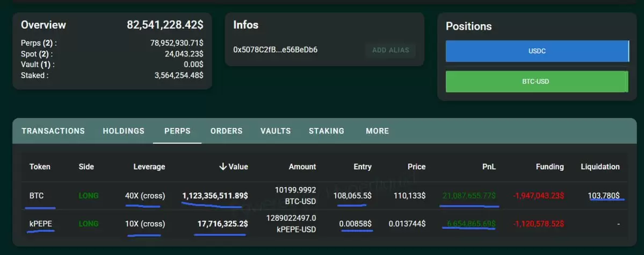The width and height of the screenshot is (644, 255).
Task: Select the PERPS tab
Action: [x=177, y=131]
